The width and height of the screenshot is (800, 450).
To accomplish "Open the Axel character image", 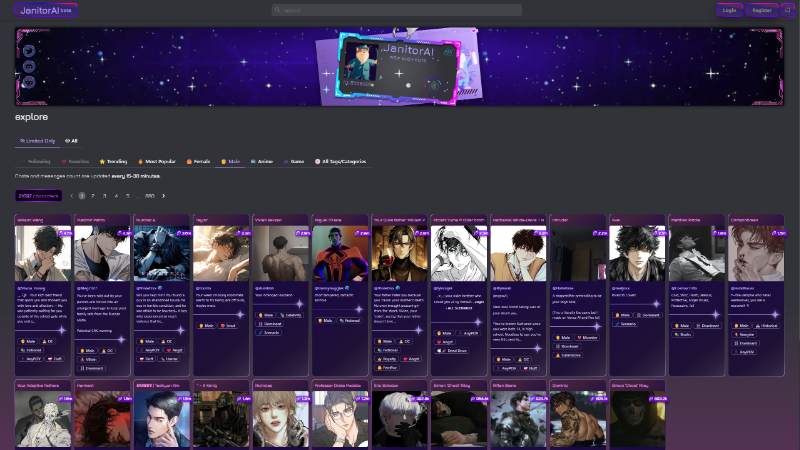I will [x=637, y=254].
